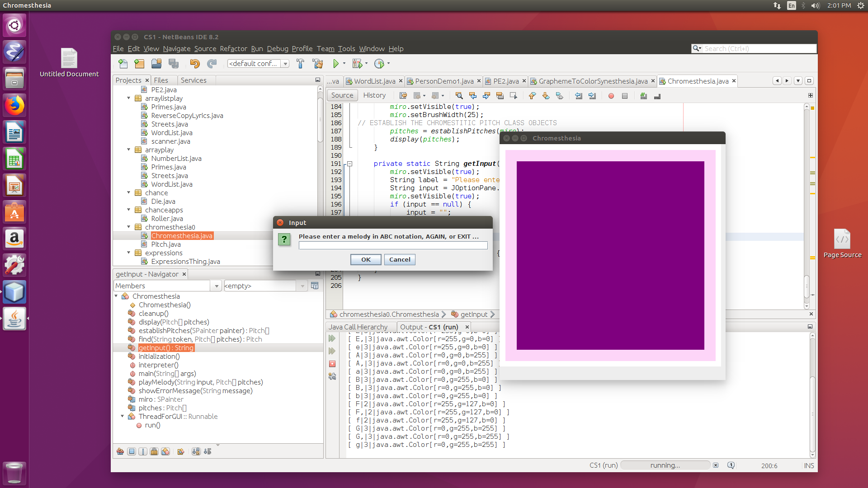Toggle Sort by Name in Navigator
This screenshot has width=868, height=488.
(x=196, y=451)
